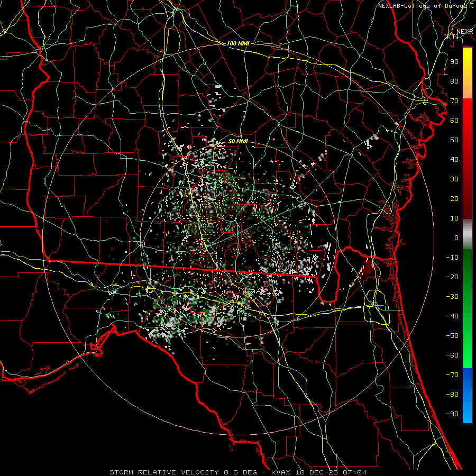Select the -80 value on velocity scale
The height and width of the screenshot is (476, 476).
[x=452, y=395]
